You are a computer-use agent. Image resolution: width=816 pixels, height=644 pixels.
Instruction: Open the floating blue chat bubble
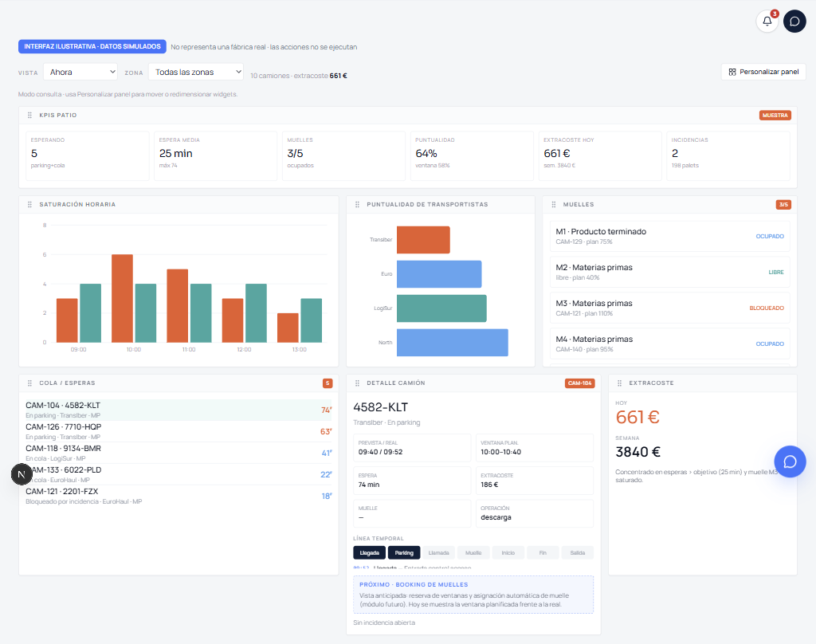(x=790, y=461)
